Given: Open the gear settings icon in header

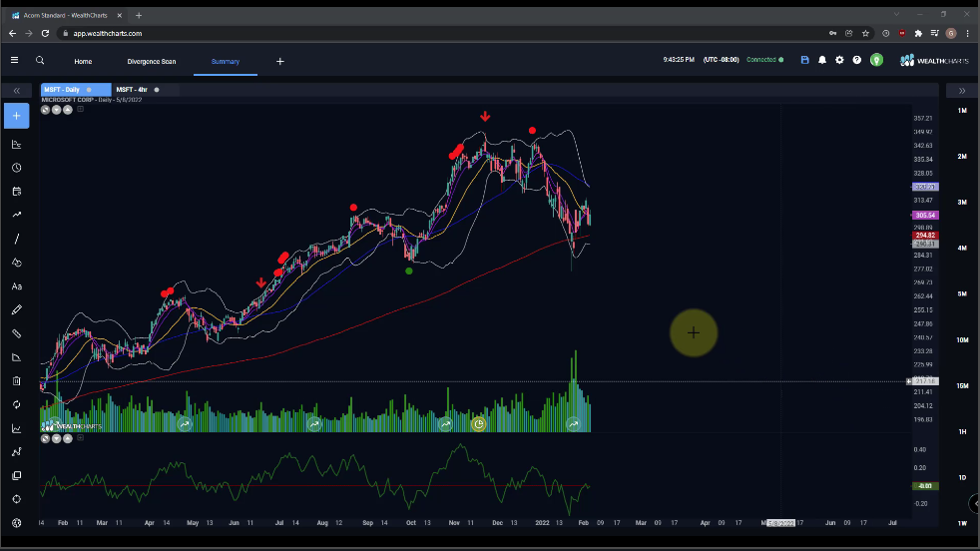Looking at the screenshot, I should point(839,60).
